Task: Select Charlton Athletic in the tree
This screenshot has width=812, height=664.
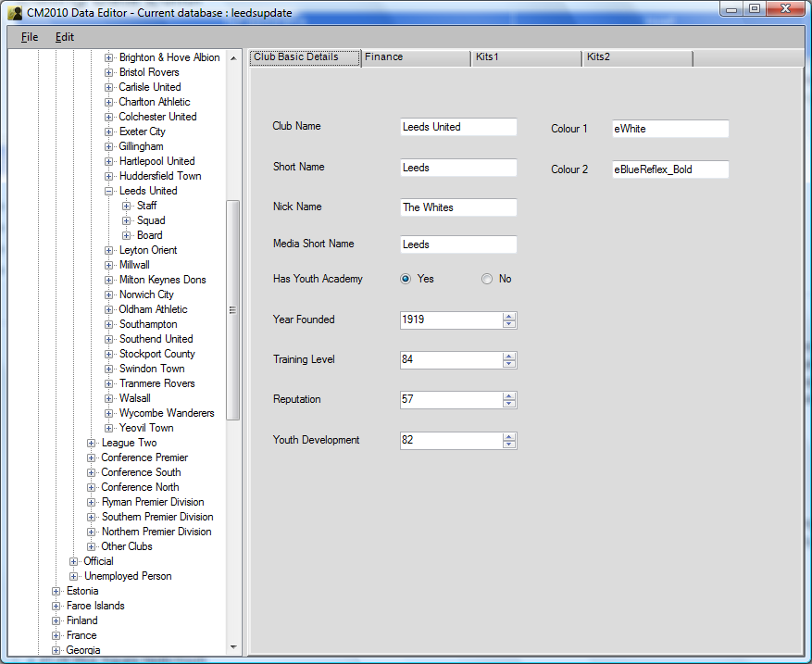Action: 155,102
